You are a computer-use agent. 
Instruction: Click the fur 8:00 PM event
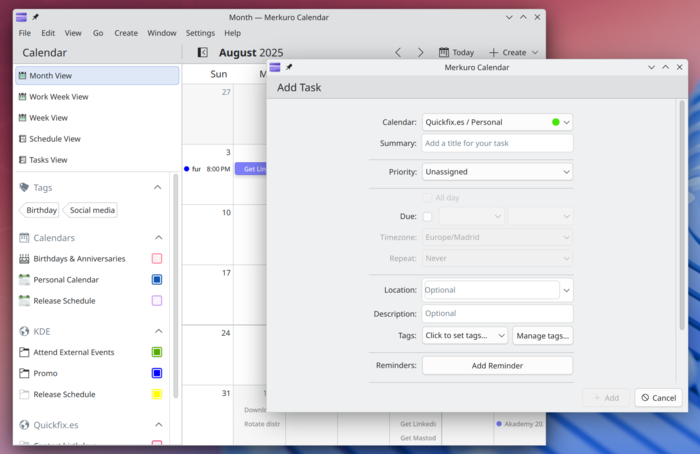207,169
